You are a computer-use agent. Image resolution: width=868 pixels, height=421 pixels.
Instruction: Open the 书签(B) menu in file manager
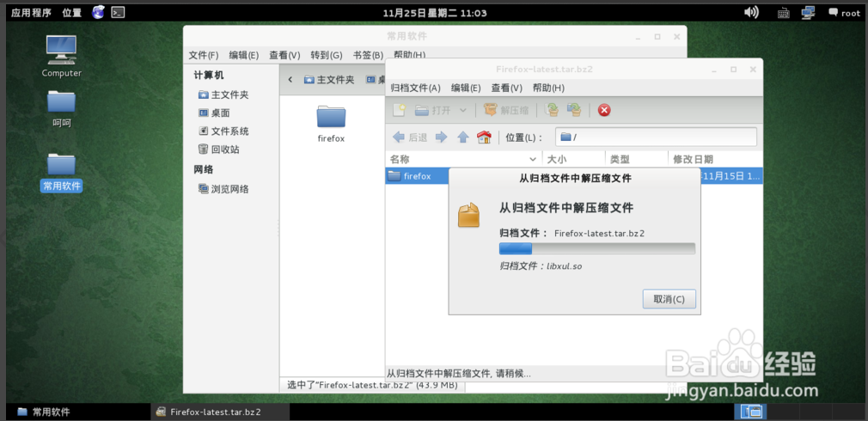pos(368,55)
